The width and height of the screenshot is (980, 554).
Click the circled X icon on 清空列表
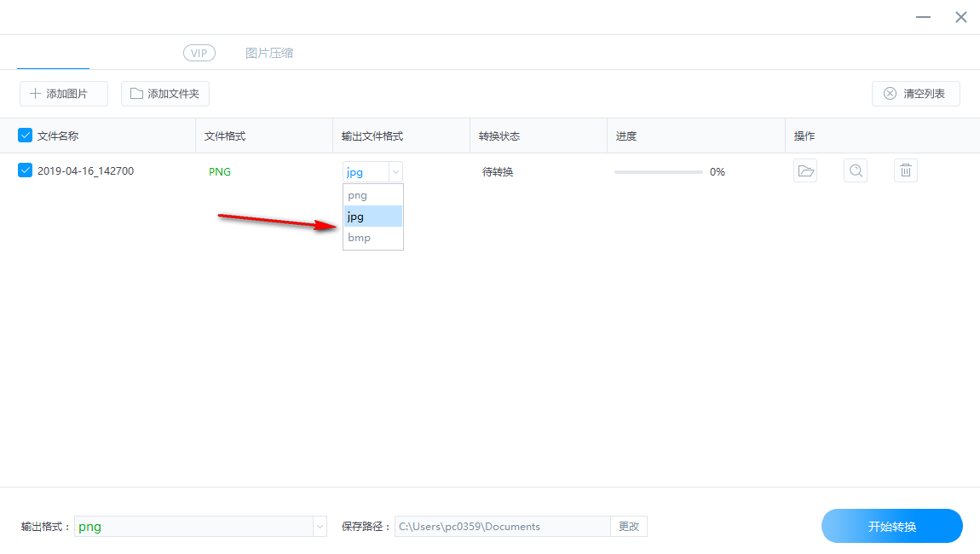(891, 94)
